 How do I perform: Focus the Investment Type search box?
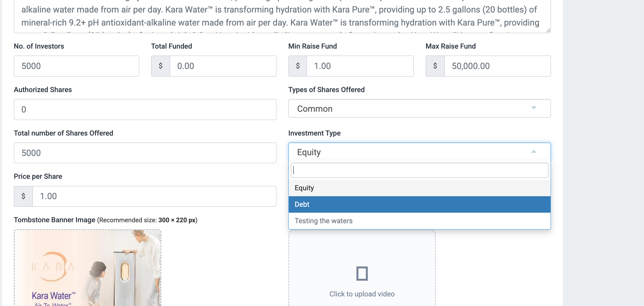[x=419, y=170]
